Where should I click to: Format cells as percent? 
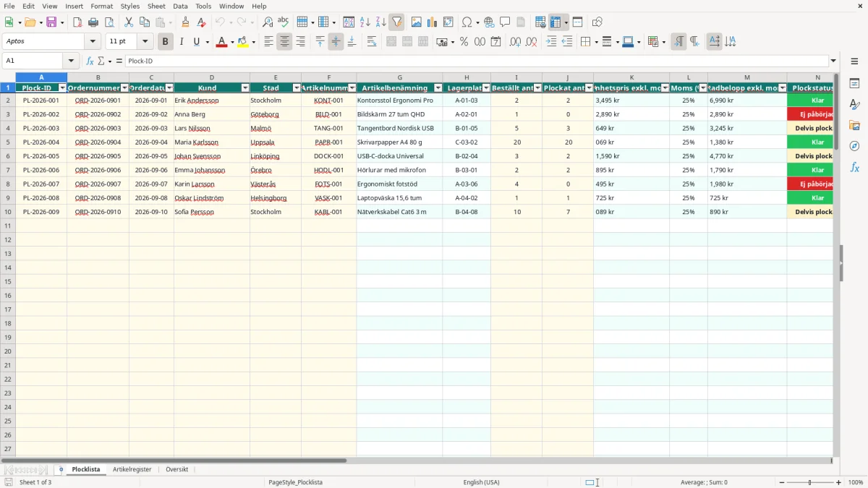point(464,42)
